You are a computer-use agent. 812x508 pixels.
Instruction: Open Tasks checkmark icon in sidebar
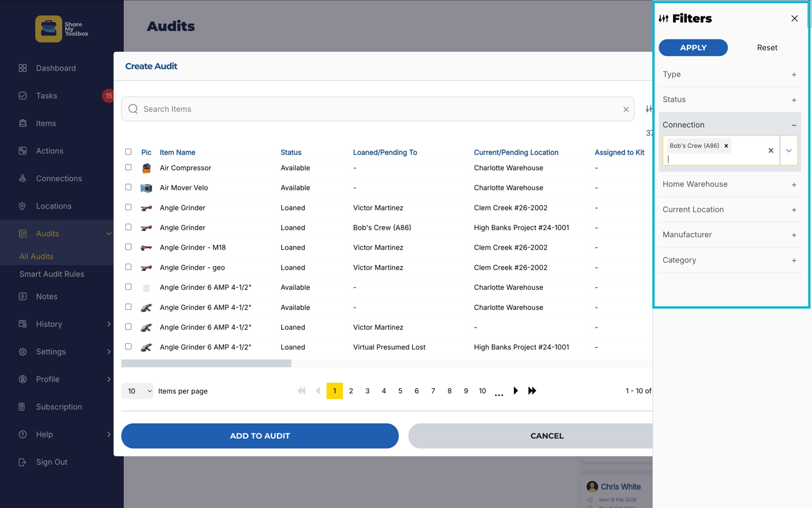click(22, 95)
